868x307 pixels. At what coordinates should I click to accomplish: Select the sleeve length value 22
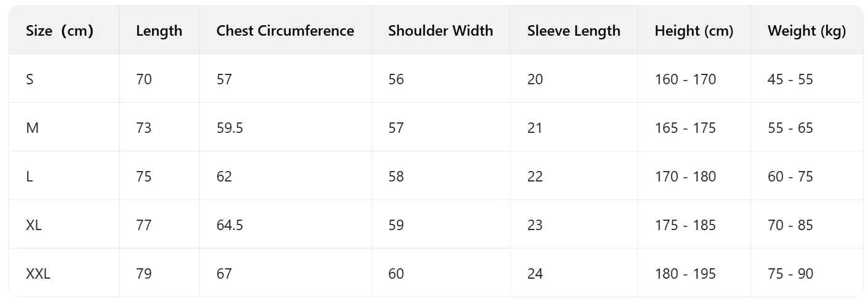(535, 177)
